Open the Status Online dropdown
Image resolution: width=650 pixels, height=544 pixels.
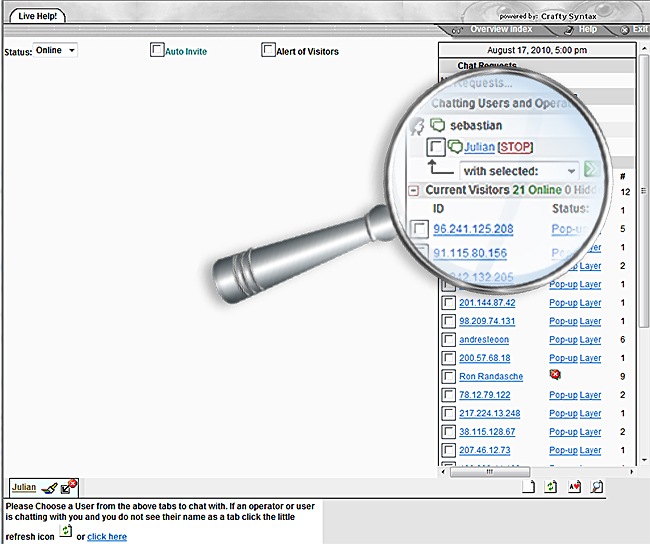56,50
